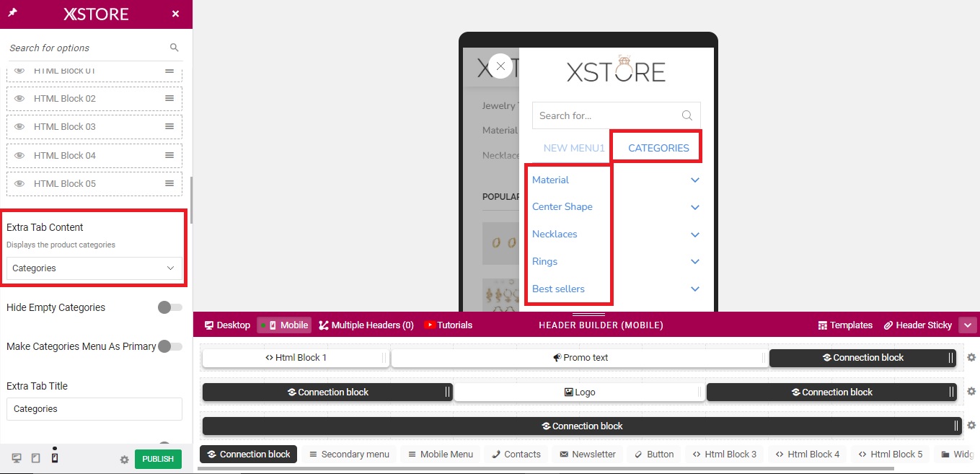Screen dimensions: 980x474
Task: Click the search magnifier icon in options panel
Action: 174,48
